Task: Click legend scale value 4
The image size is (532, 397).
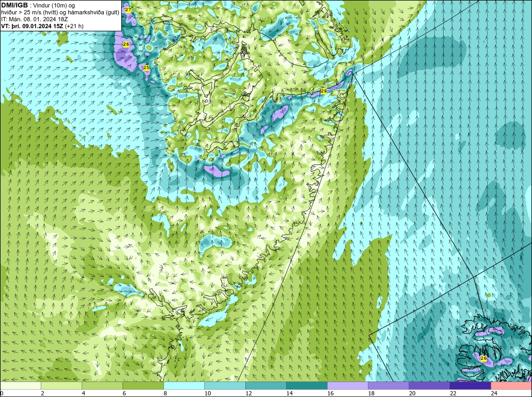Action: (x=84, y=393)
